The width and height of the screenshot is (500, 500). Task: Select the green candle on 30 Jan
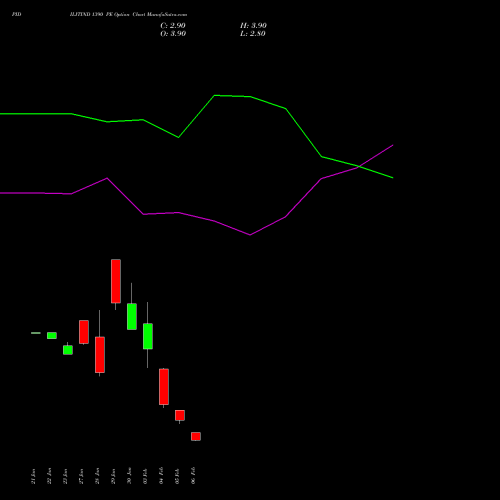coord(132,316)
